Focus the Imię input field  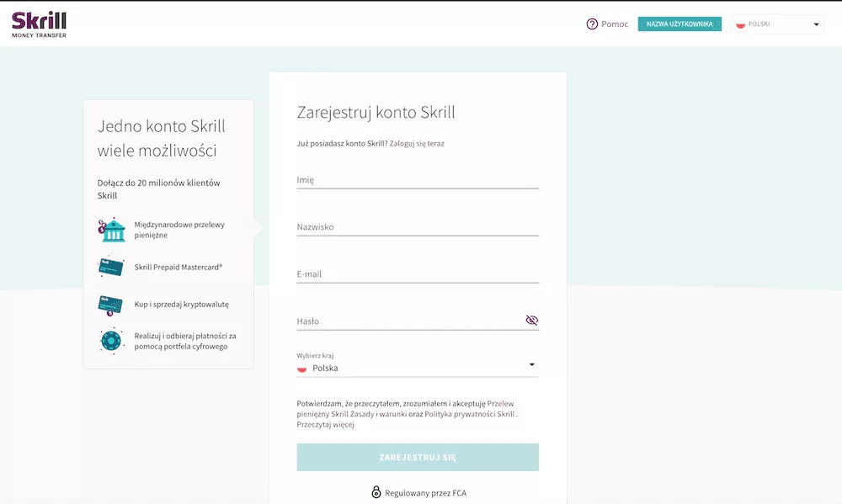click(417, 180)
